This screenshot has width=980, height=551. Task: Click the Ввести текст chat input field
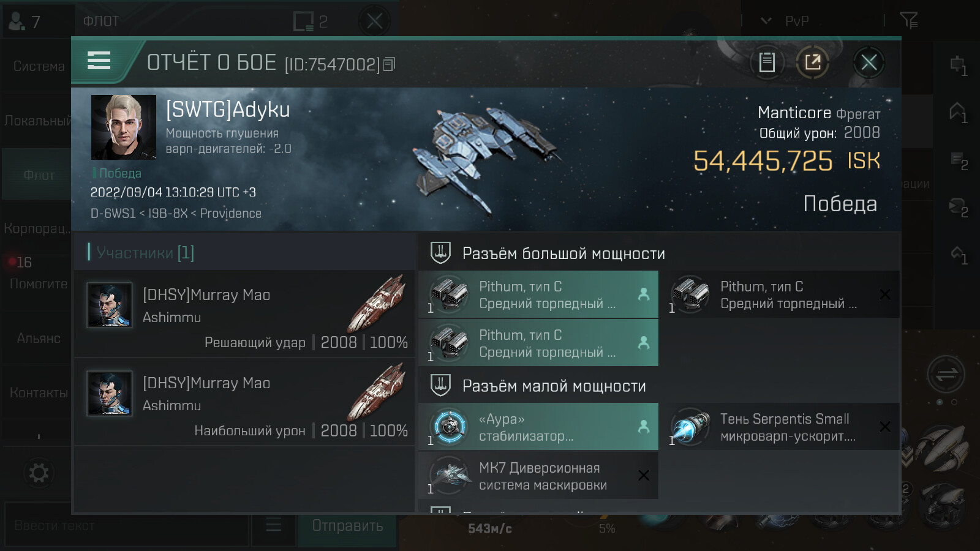(x=127, y=525)
